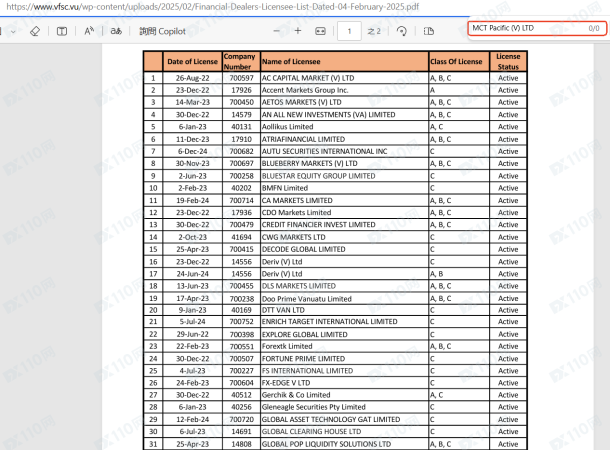Start Read aloud from the toolbar
Screen dimensions: 610x450
pyautogui.click(x=89, y=31)
